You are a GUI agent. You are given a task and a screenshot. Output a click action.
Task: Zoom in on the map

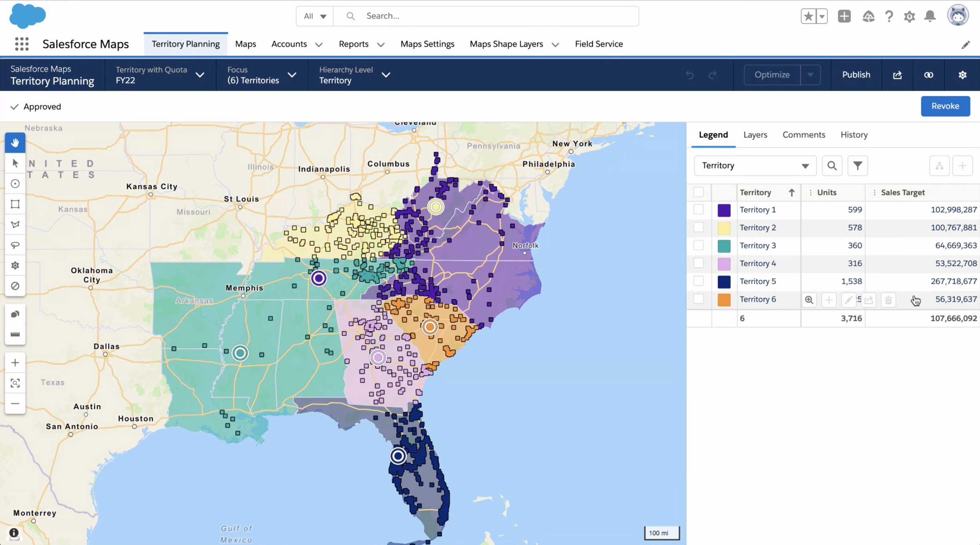click(x=15, y=363)
